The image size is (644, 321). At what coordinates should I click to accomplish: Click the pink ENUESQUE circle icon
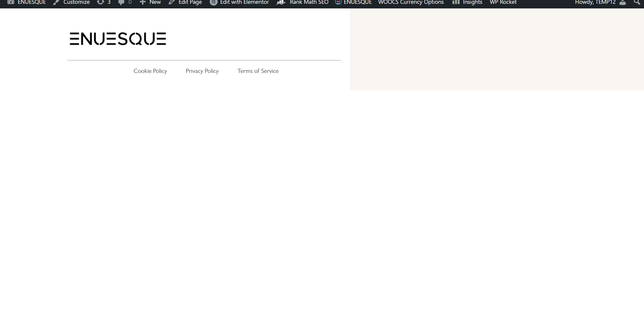click(x=338, y=2)
